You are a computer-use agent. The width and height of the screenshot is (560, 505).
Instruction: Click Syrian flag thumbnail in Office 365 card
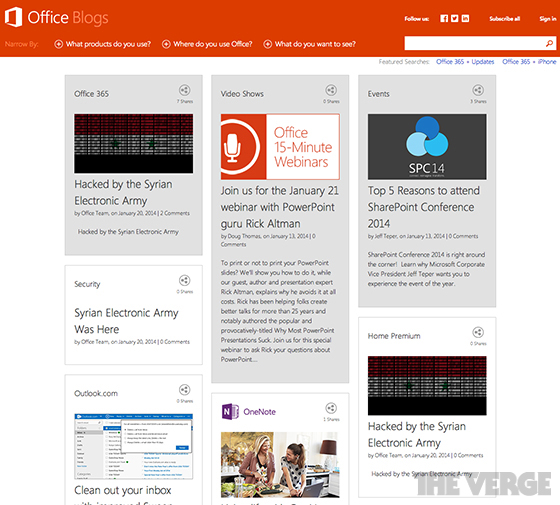point(134,144)
